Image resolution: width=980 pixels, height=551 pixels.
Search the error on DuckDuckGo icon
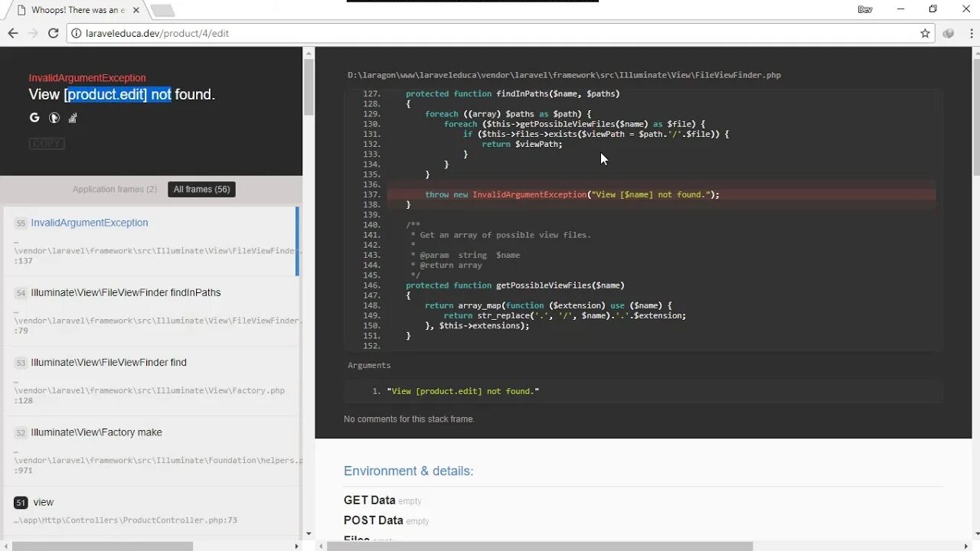point(54,118)
